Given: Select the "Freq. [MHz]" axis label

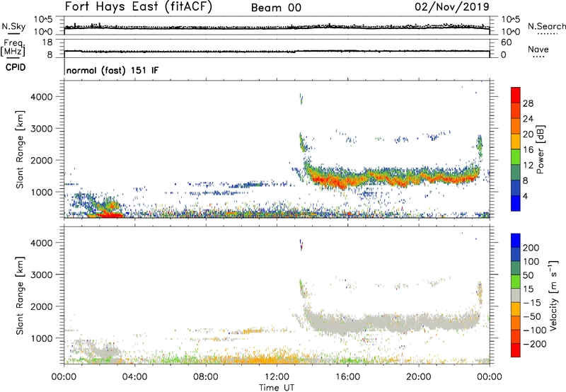Looking at the screenshot, I should [13, 47].
